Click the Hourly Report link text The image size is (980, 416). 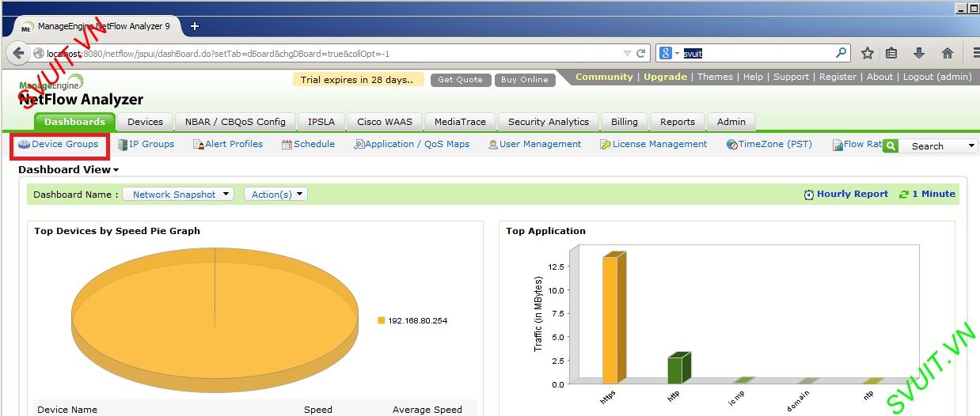click(853, 194)
